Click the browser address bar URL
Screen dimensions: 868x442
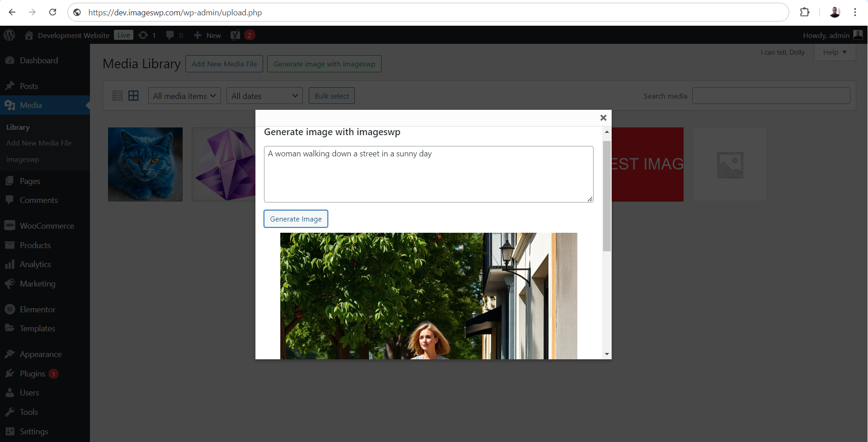pos(175,13)
